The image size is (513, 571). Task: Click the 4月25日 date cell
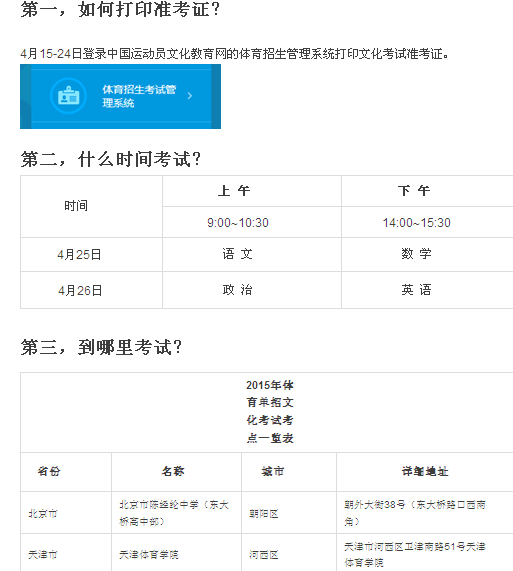pyautogui.click(x=91, y=255)
